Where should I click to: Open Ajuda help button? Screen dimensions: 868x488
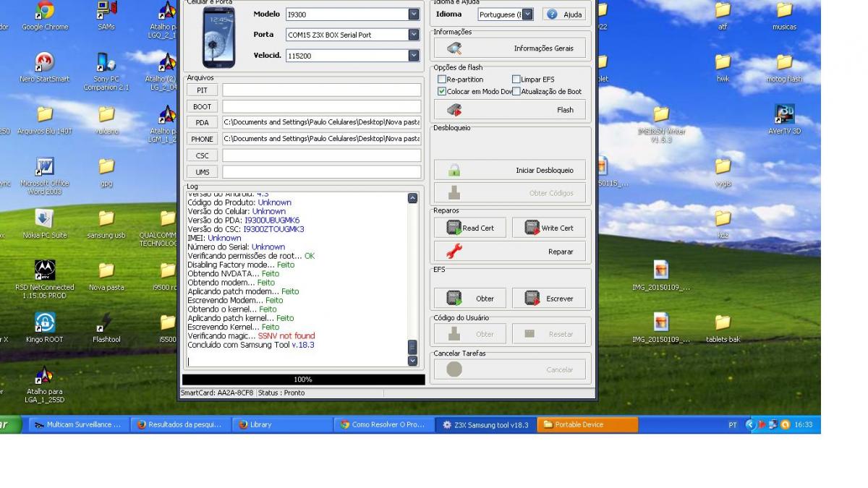click(x=564, y=14)
